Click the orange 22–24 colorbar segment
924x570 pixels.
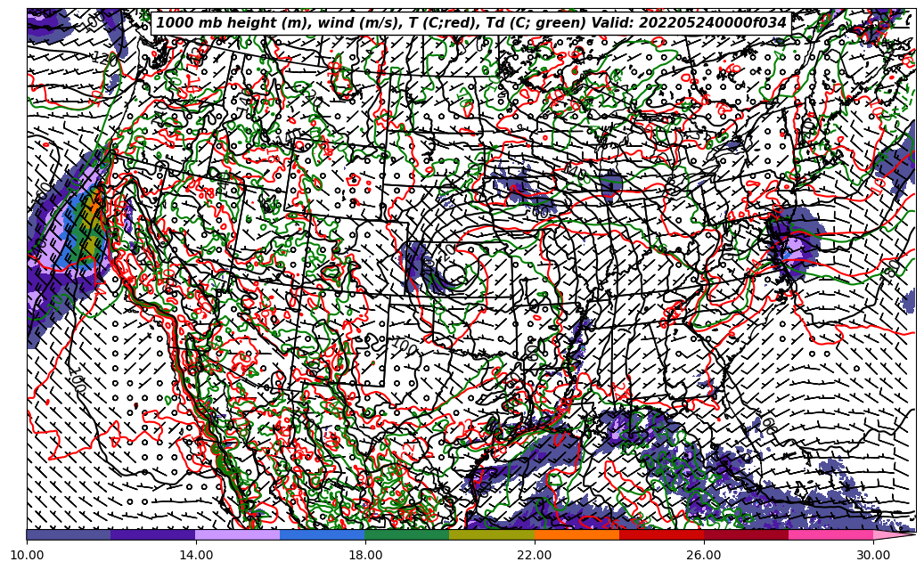point(576,534)
